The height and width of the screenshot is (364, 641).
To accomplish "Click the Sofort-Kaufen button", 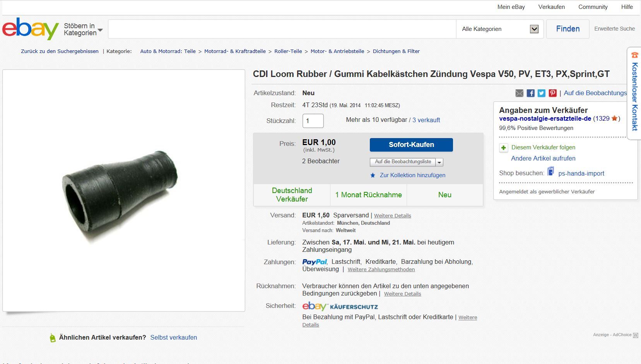I will point(411,145).
